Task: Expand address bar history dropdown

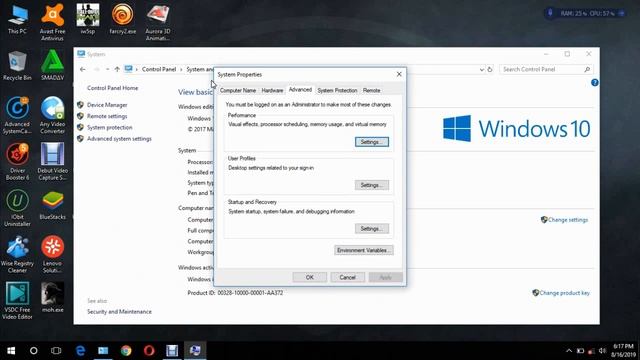Action: [x=482, y=69]
